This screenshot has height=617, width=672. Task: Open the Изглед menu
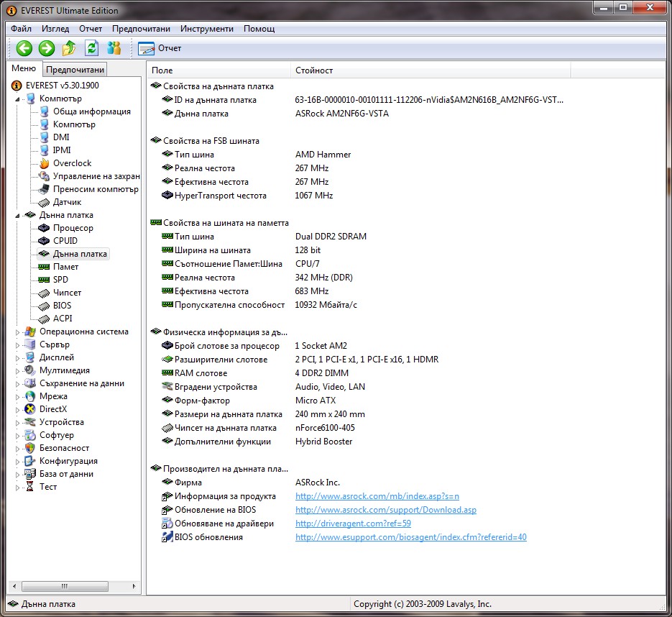click(55, 29)
